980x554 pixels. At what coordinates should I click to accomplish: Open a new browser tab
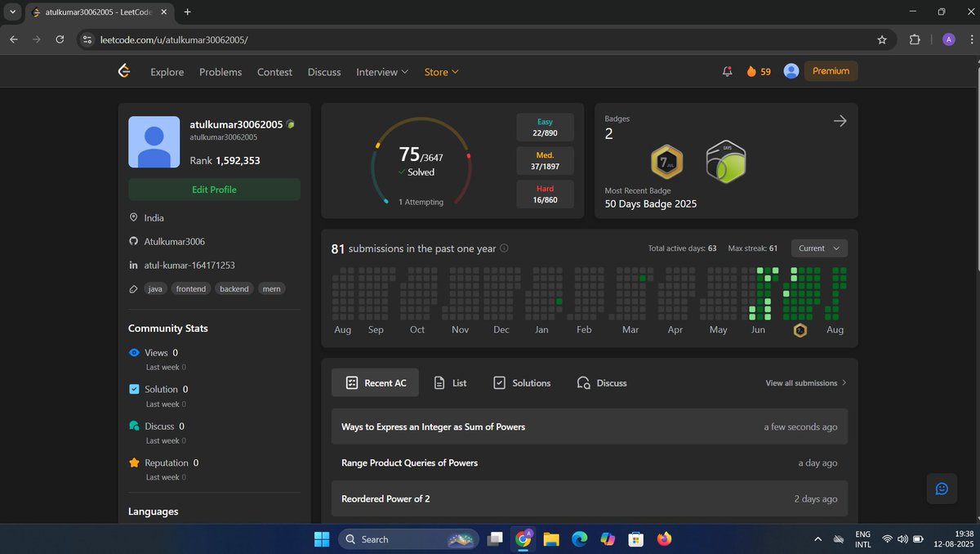pos(188,12)
